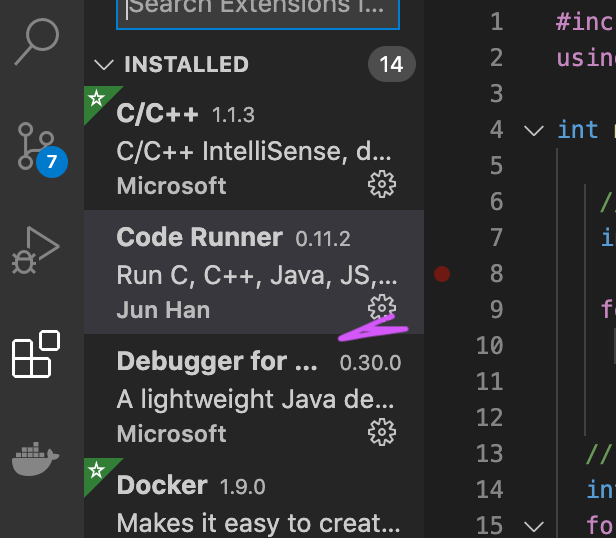
Task: Open the manage gear for Code Runner
Action: click(382, 307)
